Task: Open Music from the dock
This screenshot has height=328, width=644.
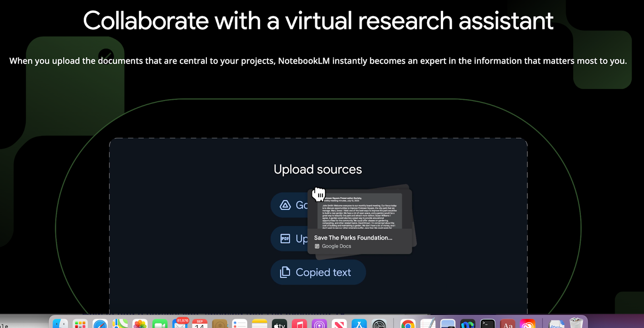Action: point(299,324)
